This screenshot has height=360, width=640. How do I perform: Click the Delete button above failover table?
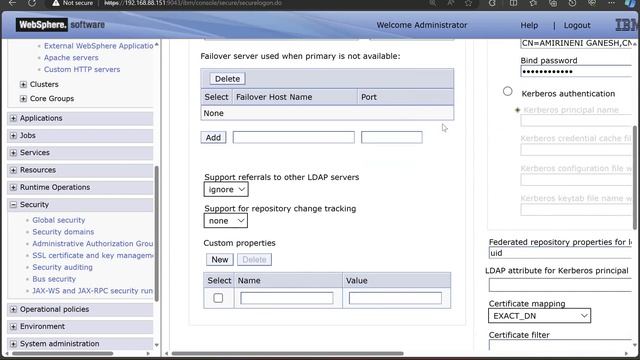[x=227, y=79]
